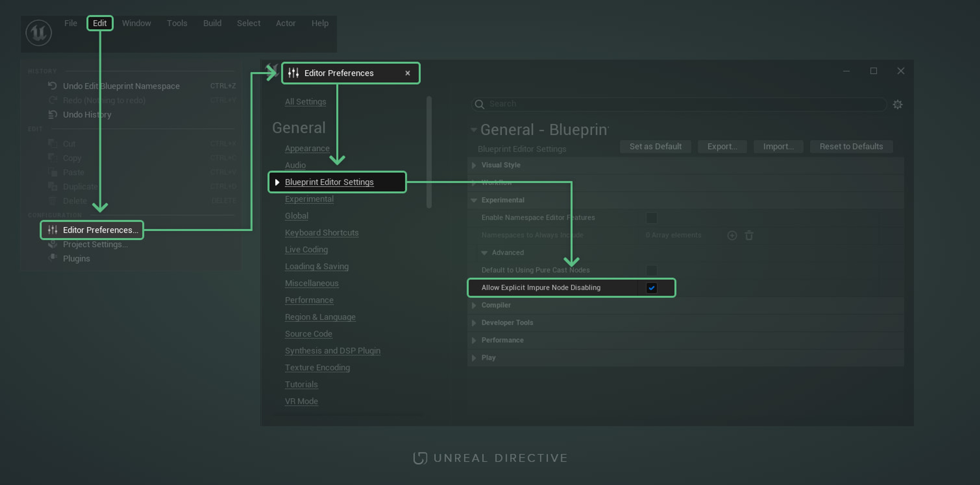The image size is (980, 485).
Task: Select Editor Preferences... menu entry
Action: click(100, 230)
